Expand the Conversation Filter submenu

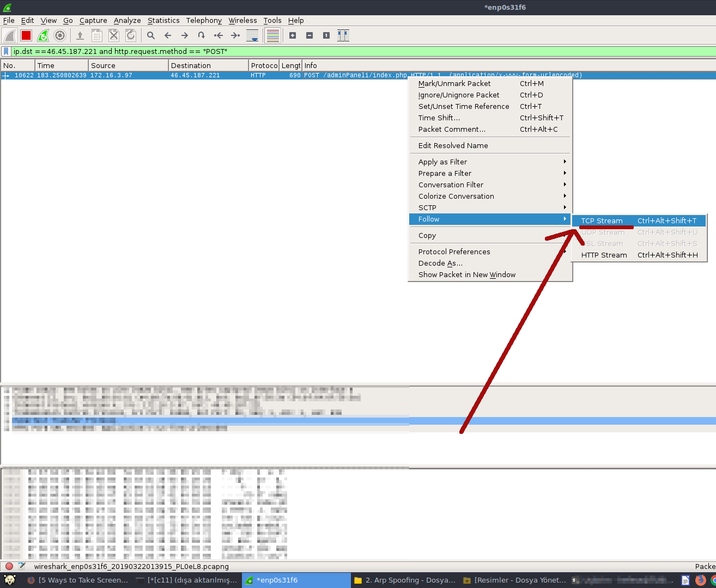490,185
